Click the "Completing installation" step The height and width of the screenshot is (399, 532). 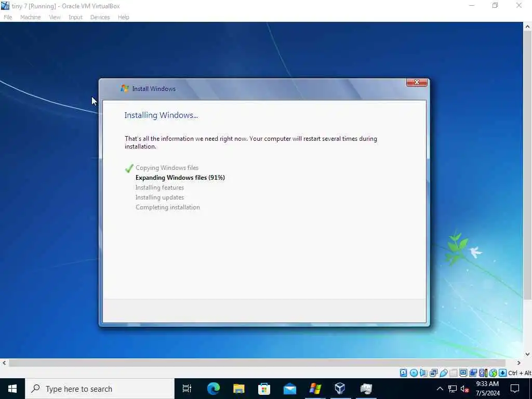(168, 207)
